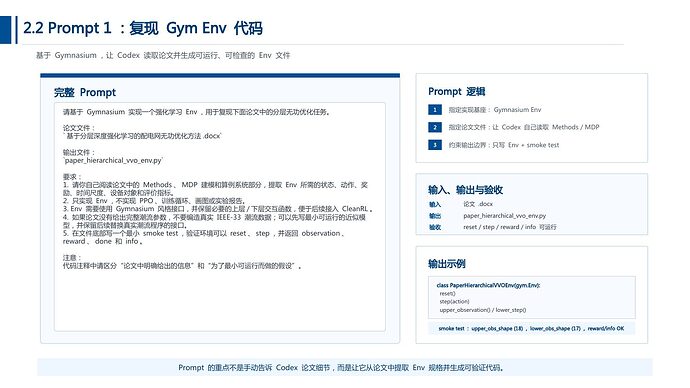Click requirement 4 mentioning IEEE-33 潮流数据
Viewport: 690px width, 388px height.
[x=214, y=221]
